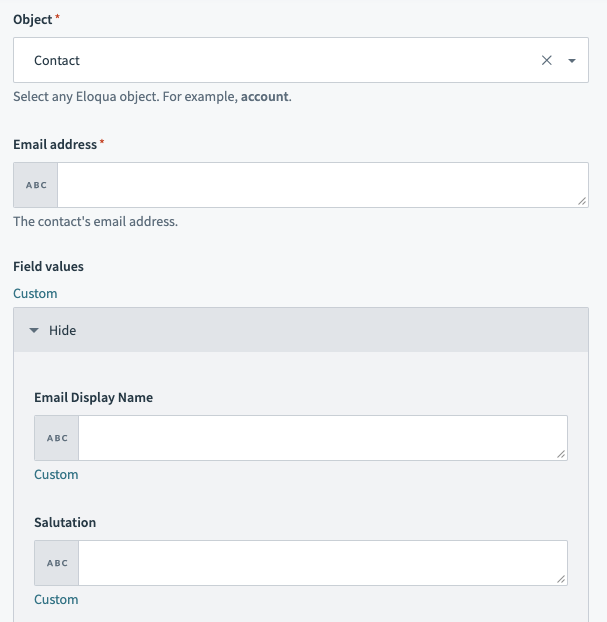Screen dimensions: 607x622
Task: Collapse section using the Hide triangle
Action: click(x=34, y=330)
